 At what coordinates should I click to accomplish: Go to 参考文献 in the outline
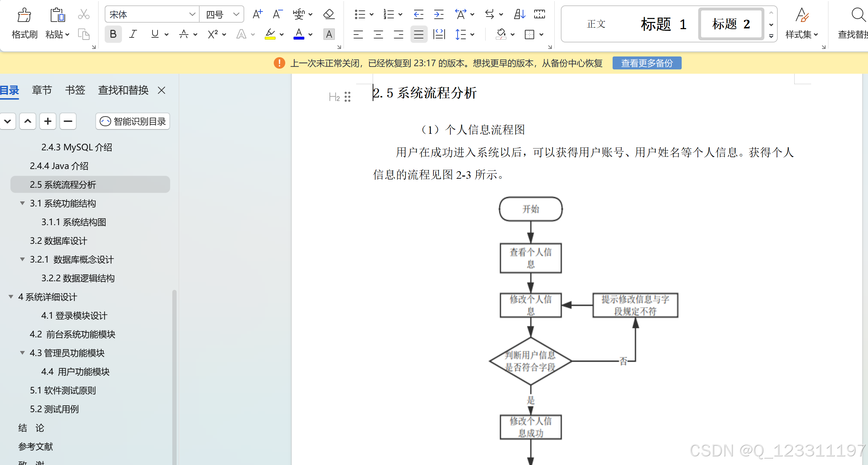tap(36, 446)
